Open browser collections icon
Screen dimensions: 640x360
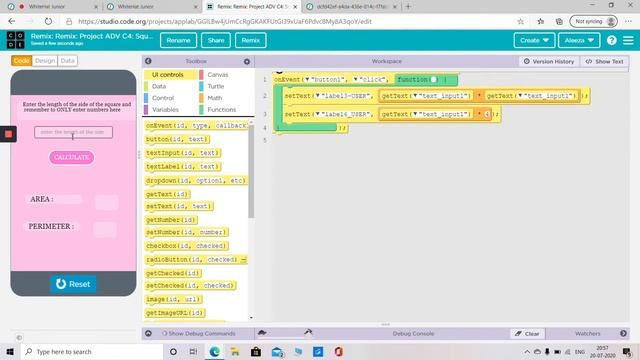pyautogui.click(x=559, y=21)
